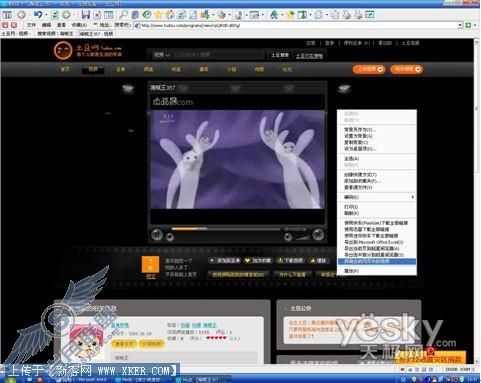Screen dimensions: 481x383
Task: Click the highlighted blue context menu entry
Action: (x=377, y=261)
